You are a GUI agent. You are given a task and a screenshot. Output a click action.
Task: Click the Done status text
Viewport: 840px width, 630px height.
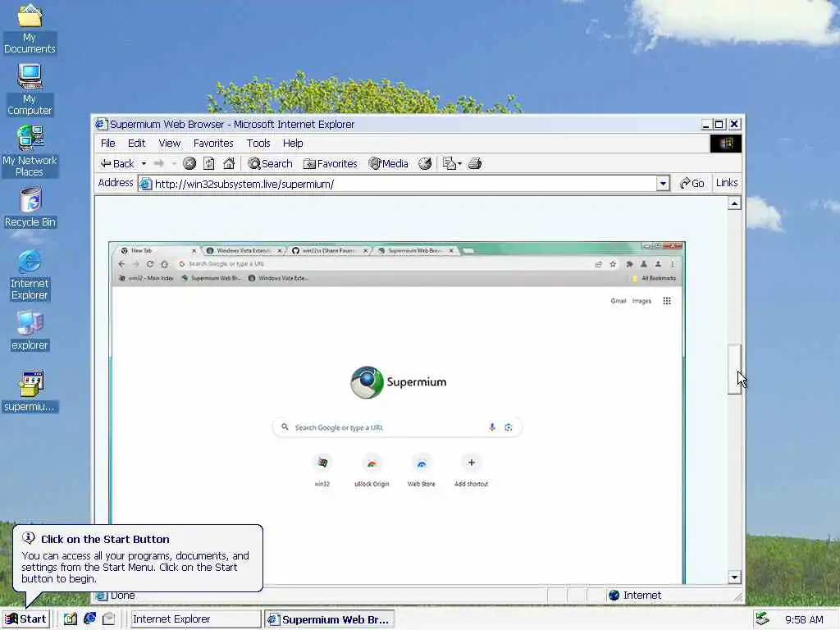coord(122,596)
